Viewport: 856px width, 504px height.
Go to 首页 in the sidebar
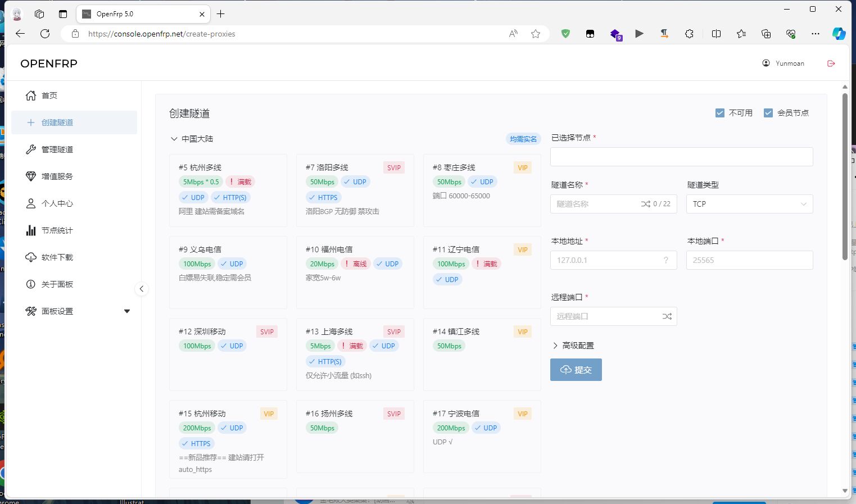point(74,96)
